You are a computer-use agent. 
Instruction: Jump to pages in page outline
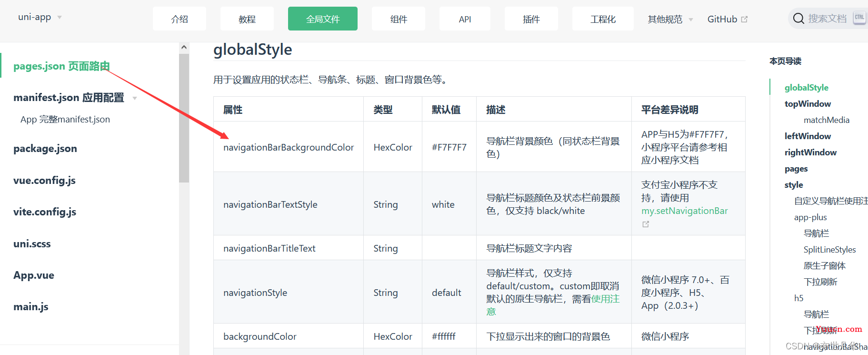coord(796,168)
